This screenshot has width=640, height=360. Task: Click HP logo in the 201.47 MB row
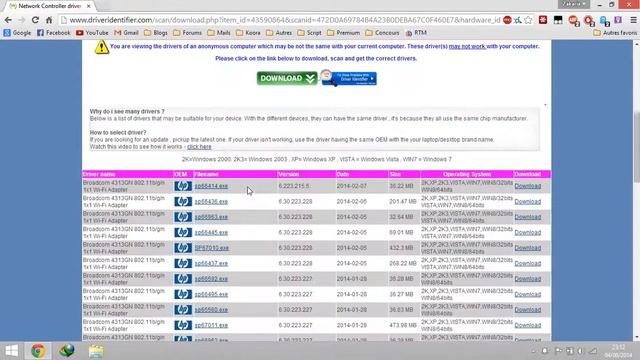[x=183, y=202]
